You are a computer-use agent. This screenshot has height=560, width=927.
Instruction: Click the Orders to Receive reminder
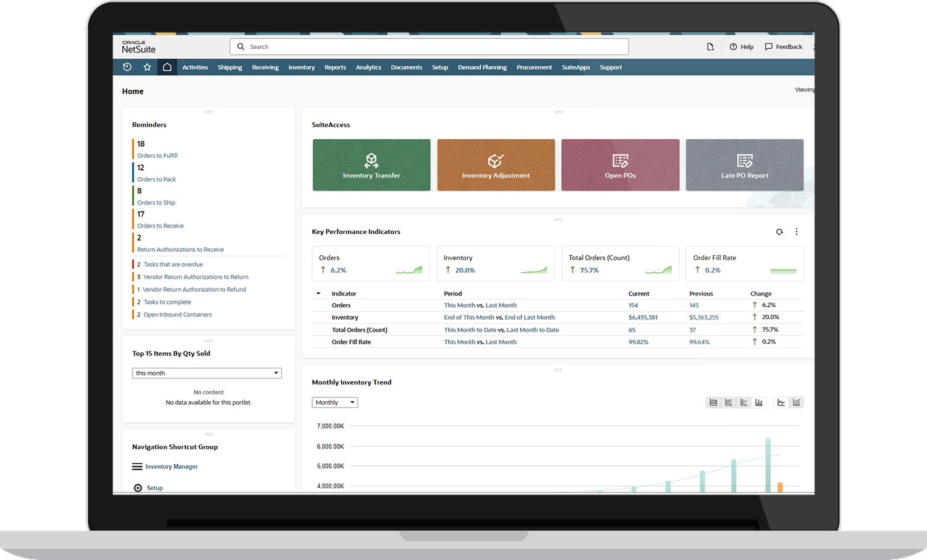161,226
